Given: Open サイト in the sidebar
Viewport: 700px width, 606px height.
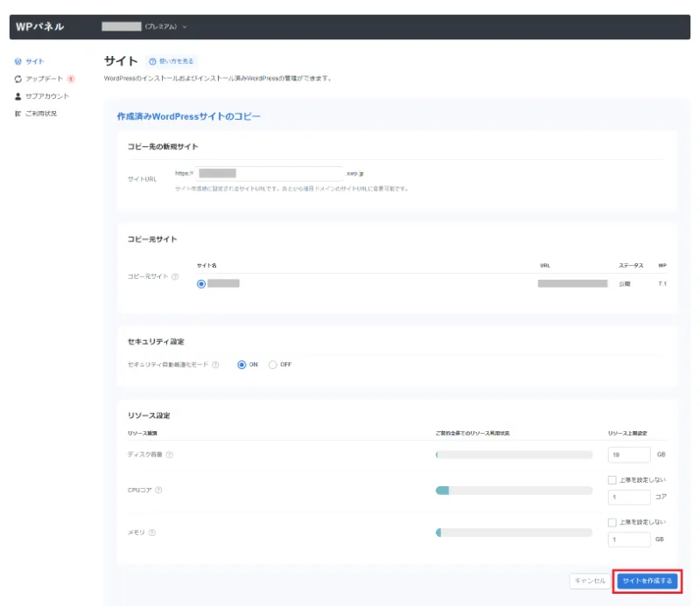Looking at the screenshot, I should click(30, 61).
